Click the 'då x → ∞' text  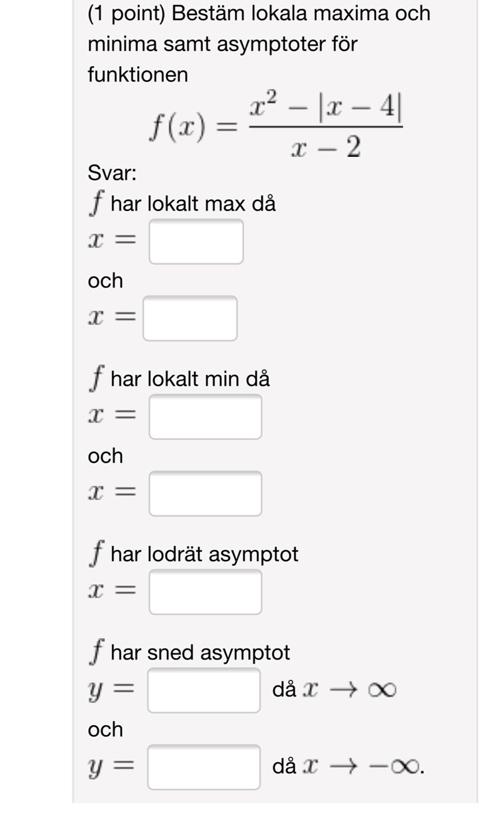[x=334, y=690]
